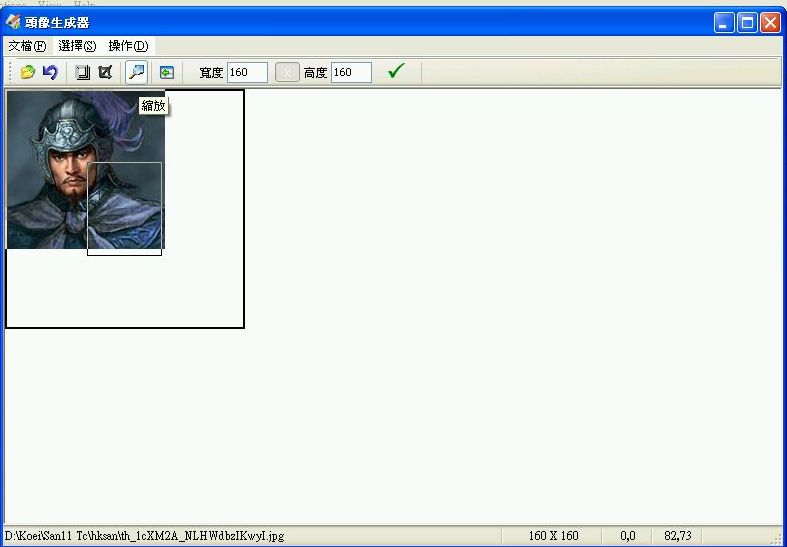
Task: Open the 文檔(F) menu
Action: point(27,46)
